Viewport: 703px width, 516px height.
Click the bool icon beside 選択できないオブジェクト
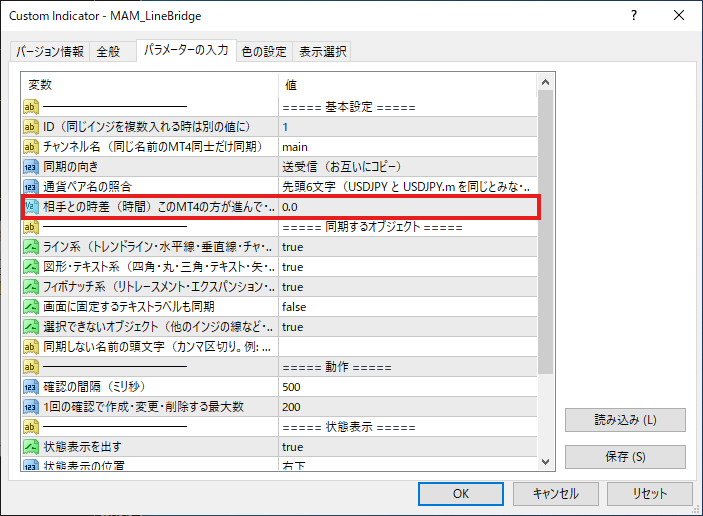[x=30, y=327]
